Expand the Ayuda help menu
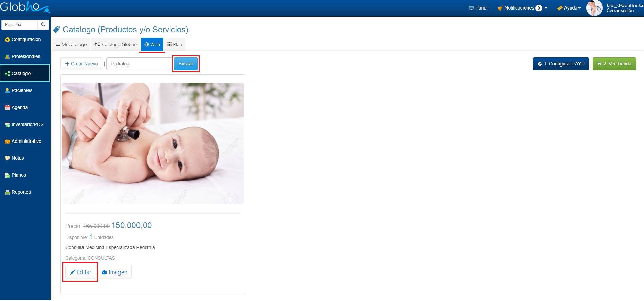This screenshot has width=644, height=301. click(x=569, y=8)
